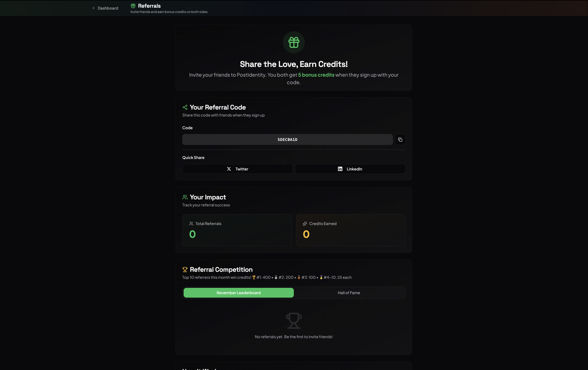This screenshot has height=370, width=588.
Task: Select the referral code 5DEC0A1D field
Action: pyautogui.click(x=287, y=139)
